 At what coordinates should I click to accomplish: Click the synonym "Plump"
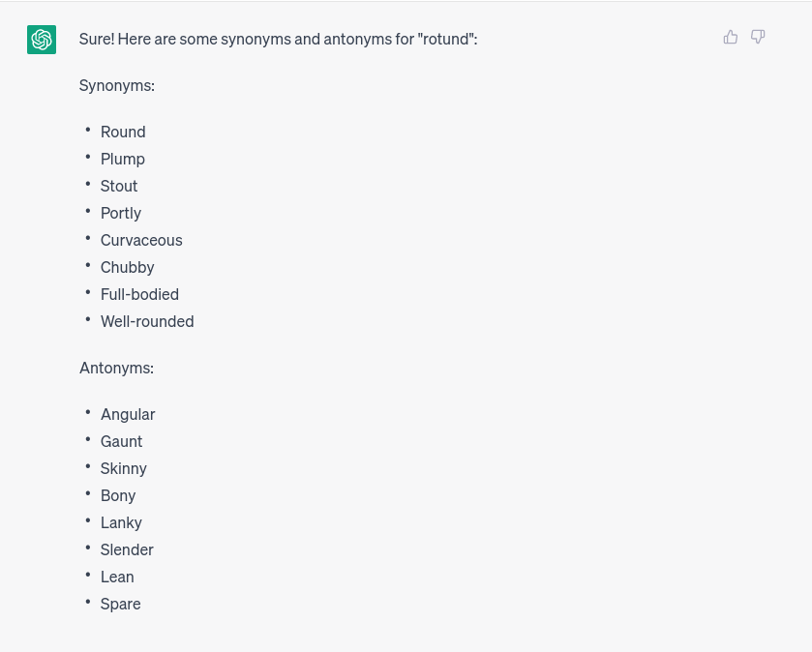coord(123,159)
